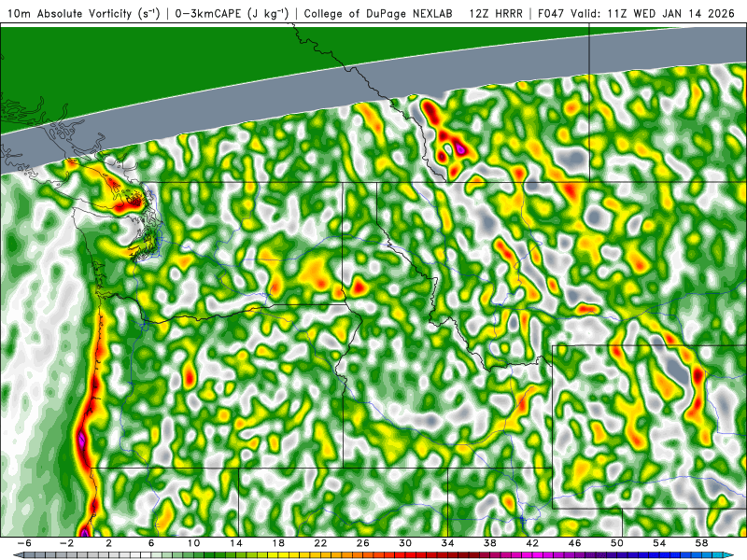747x560 pixels.
Task: Click the 'F047 Valid: 11Z WED JAN 14 2026' text
Action: click(636, 13)
